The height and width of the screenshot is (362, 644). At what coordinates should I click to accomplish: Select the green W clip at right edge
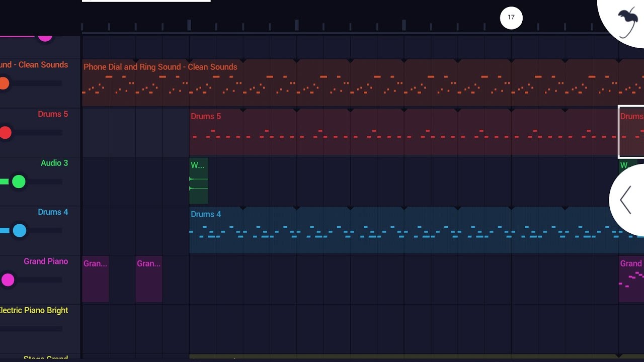pos(624,165)
